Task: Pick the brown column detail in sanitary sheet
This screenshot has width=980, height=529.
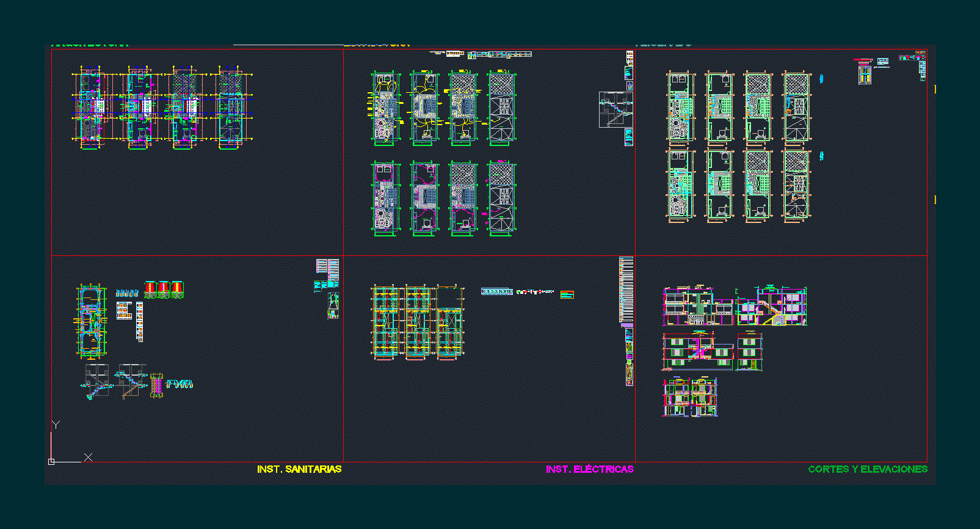Action: click(156, 385)
